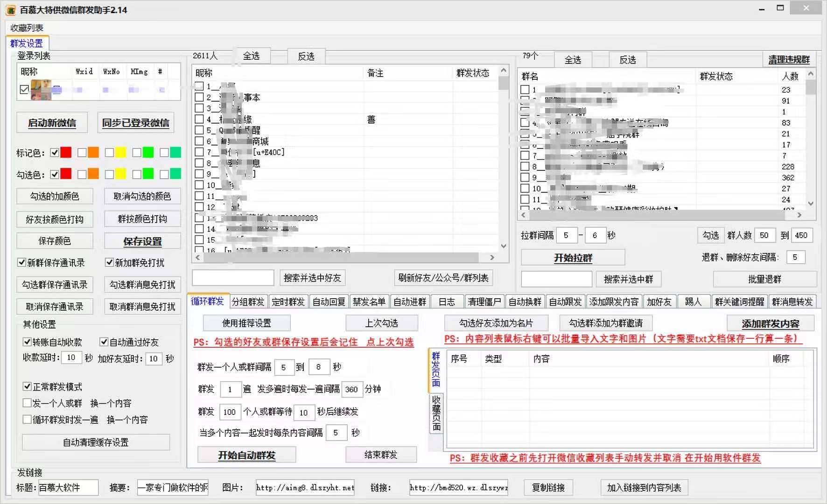The height and width of the screenshot is (504, 827).
Task: Switch to the 自动回复 tab
Action: 329,301
